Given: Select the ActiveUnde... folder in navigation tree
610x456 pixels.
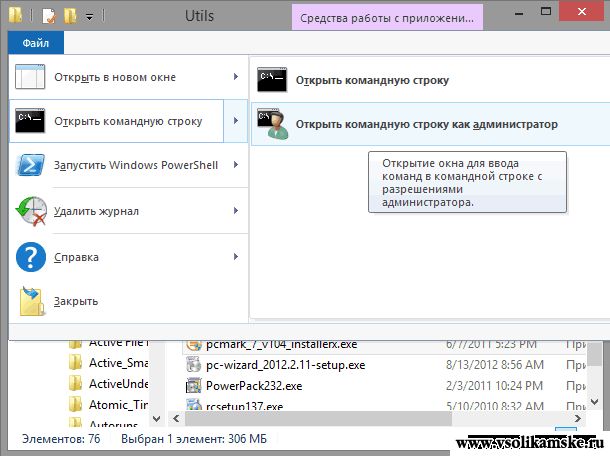Looking at the screenshot, I should 118,384.
